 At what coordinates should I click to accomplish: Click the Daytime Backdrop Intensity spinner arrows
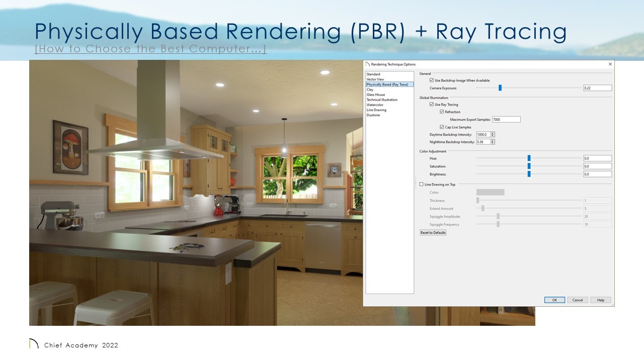(x=493, y=135)
